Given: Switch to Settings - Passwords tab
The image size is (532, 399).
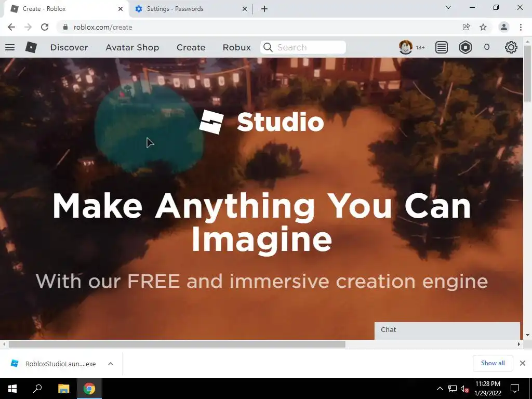Looking at the screenshot, I should tap(190, 9).
